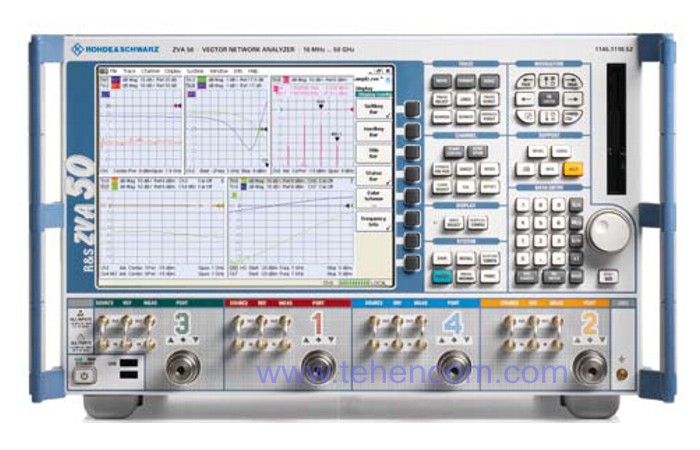This screenshot has width=700, height=450.
Task: Hit the dark ENTER key below the keypad
Action: (x=553, y=277)
